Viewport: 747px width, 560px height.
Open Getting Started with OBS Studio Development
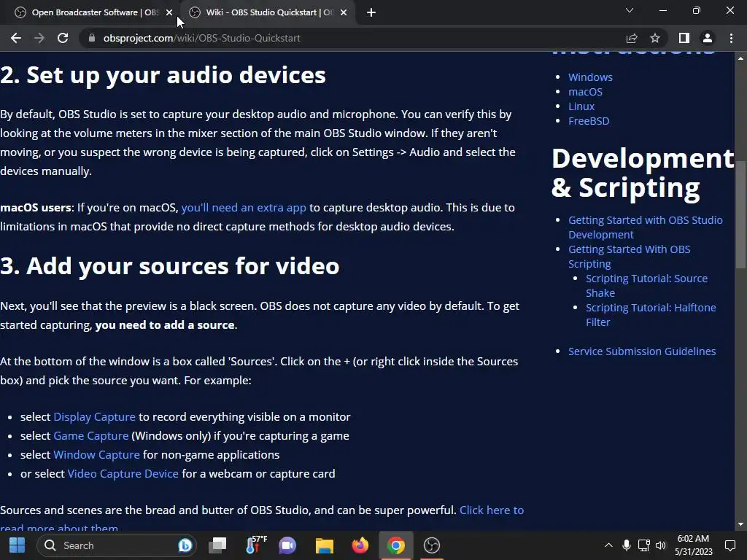[645, 227]
